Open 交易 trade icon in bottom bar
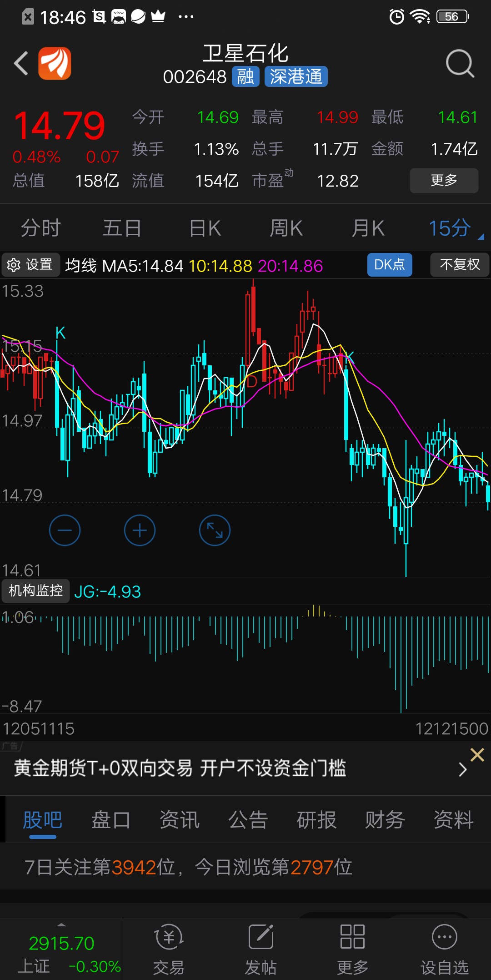The height and width of the screenshot is (980, 491). [169, 950]
